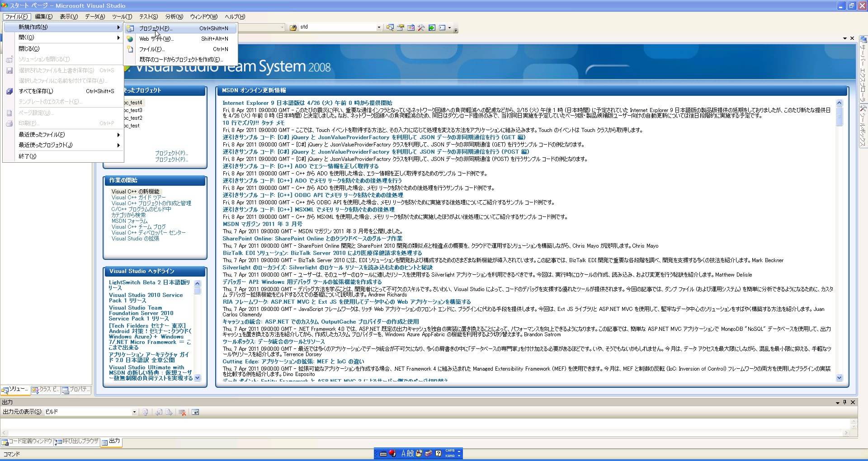868x461 pixels.
Task: Open LightSwitch Beta 2 日本語版リリース headline
Action: tap(149, 285)
